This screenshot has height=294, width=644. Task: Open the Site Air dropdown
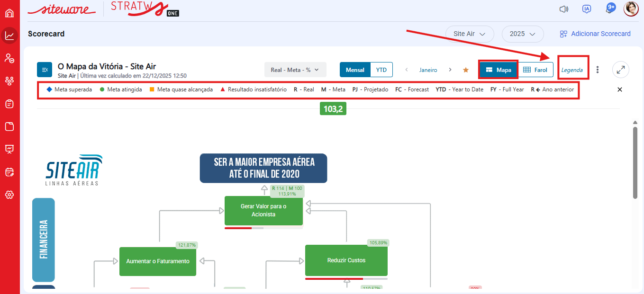click(469, 34)
